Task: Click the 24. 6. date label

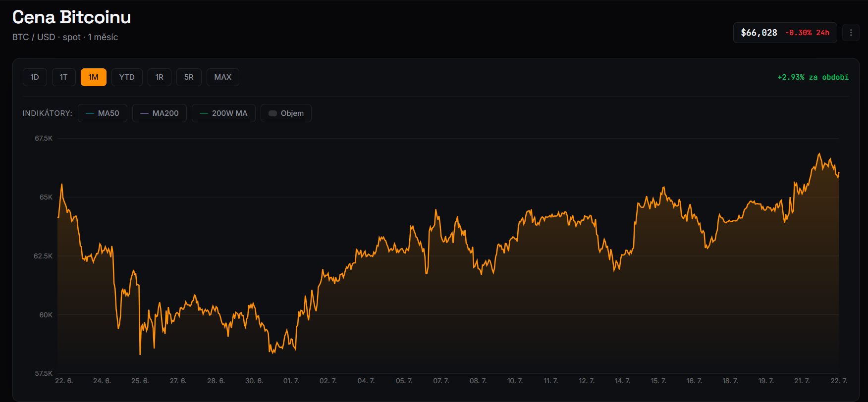Action: click(102, 381)
